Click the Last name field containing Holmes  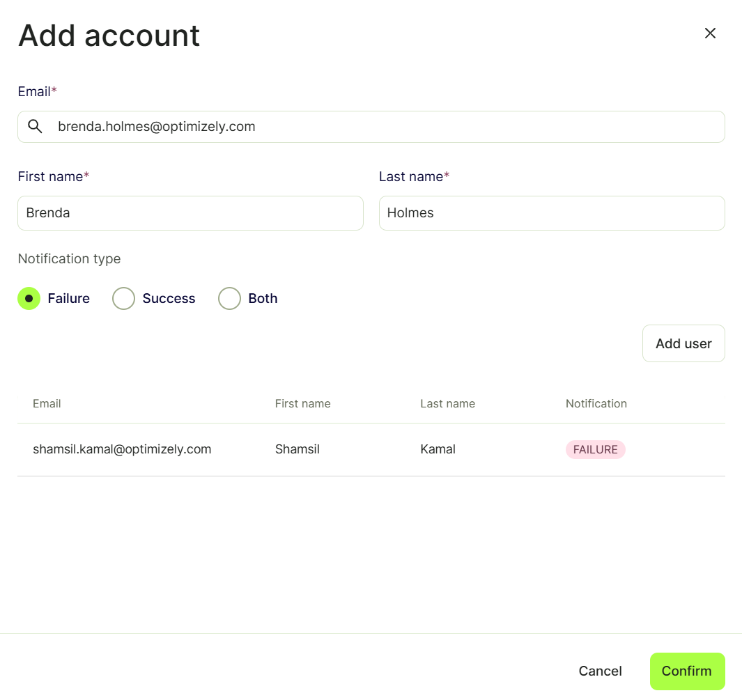click(552, 213)
